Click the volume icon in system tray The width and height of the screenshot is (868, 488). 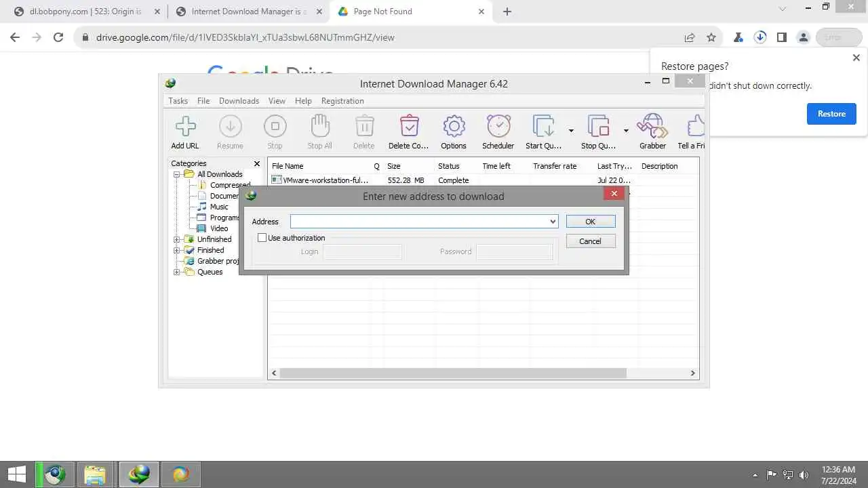tap(804, 475)
